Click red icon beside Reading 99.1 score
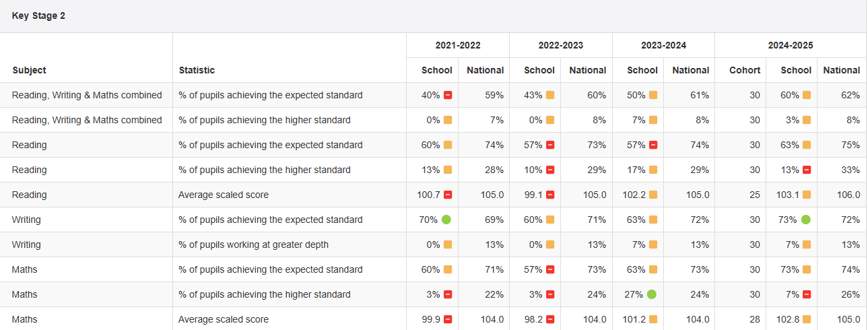Screen dimensions: 868x330 (550, 195)
